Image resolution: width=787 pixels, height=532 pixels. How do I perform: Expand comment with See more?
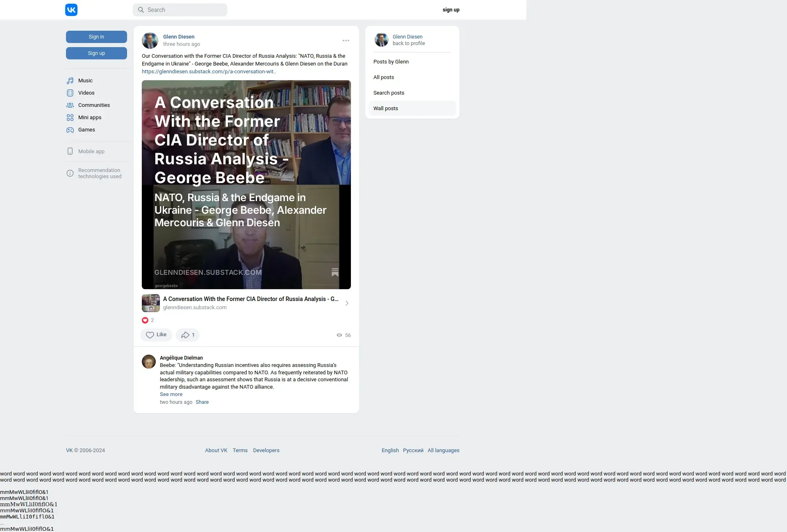(x=171, y=394)
